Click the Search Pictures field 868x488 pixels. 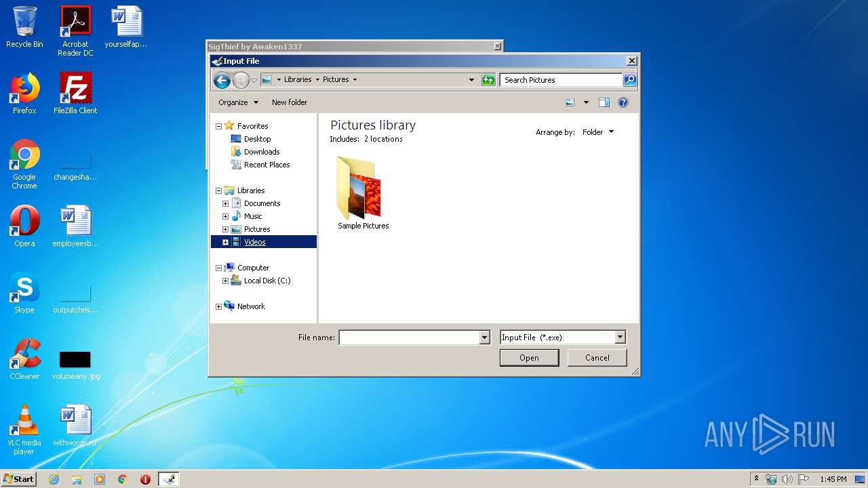[561, 80]
